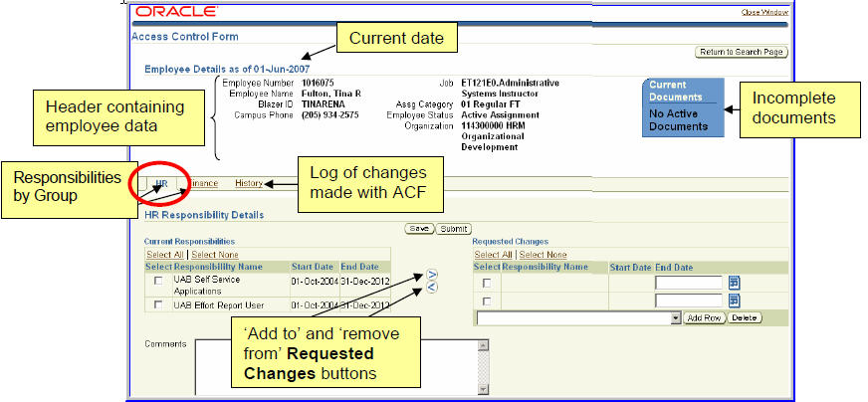Click the Oracle logo

176,11
